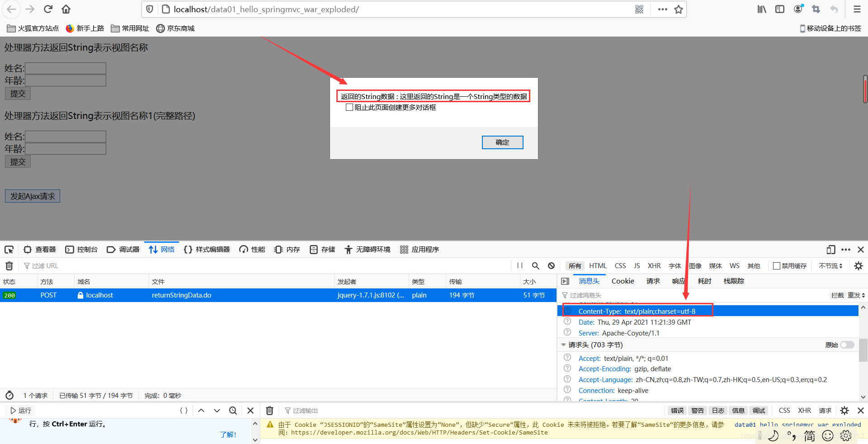Open the Network devtools tab
This screenshot has height=444, width=868.
tap(161, 250)
